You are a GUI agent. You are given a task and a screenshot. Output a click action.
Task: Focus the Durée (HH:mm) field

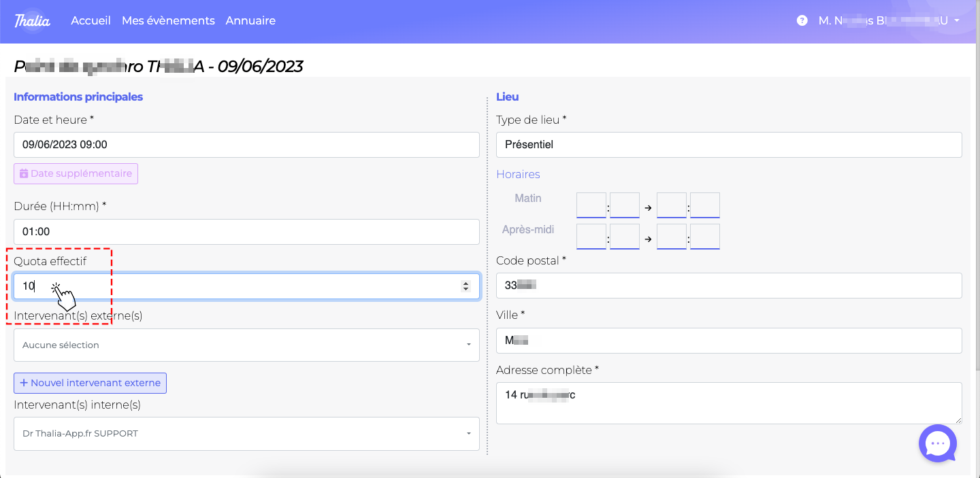point(246,232)
